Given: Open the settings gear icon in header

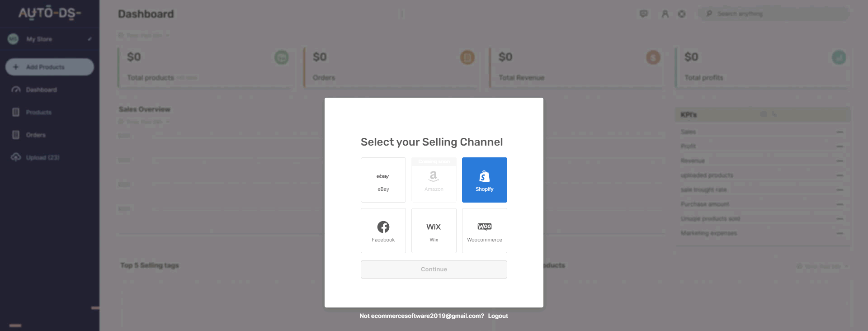Looking at the screenshot, I should (682, 14).
